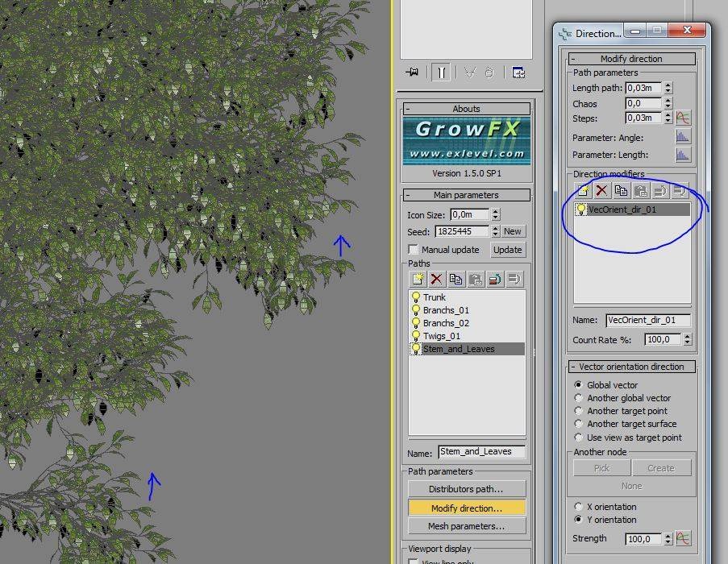Adjust Length path spinner arrows
This screenshot has height=564, width=728.
(668, 88)
